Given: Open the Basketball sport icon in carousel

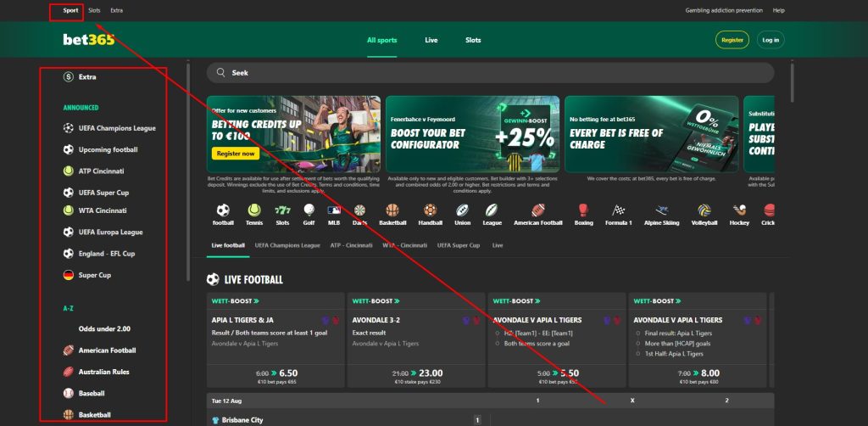Looking at the screenshot, I should (392, 210).
